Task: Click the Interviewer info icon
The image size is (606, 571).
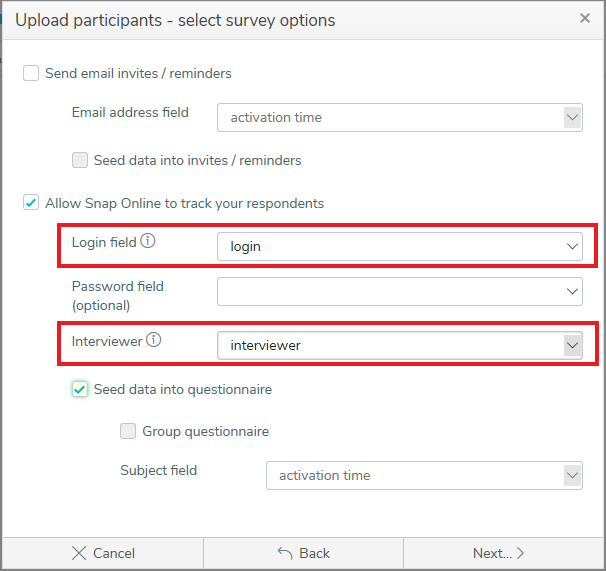Action: point(153,341)
